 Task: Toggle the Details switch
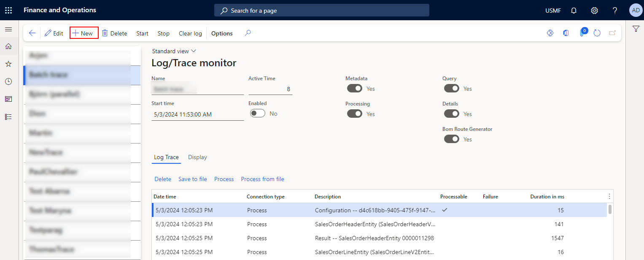[x=452, y=114]
